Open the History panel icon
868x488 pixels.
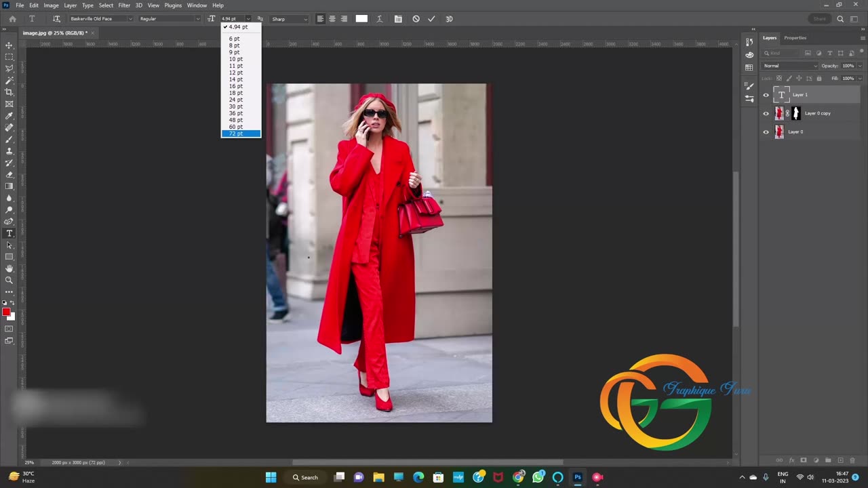[749, 42]
